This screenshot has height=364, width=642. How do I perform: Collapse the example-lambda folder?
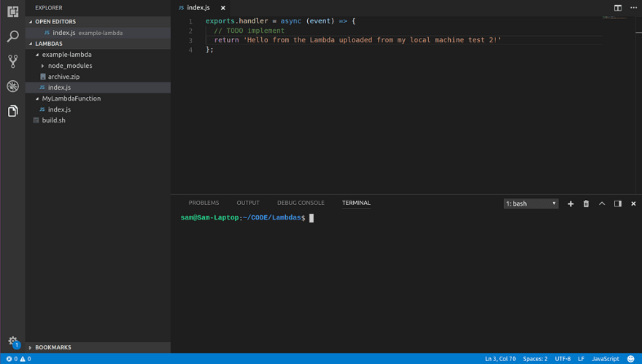pos(37,55)
